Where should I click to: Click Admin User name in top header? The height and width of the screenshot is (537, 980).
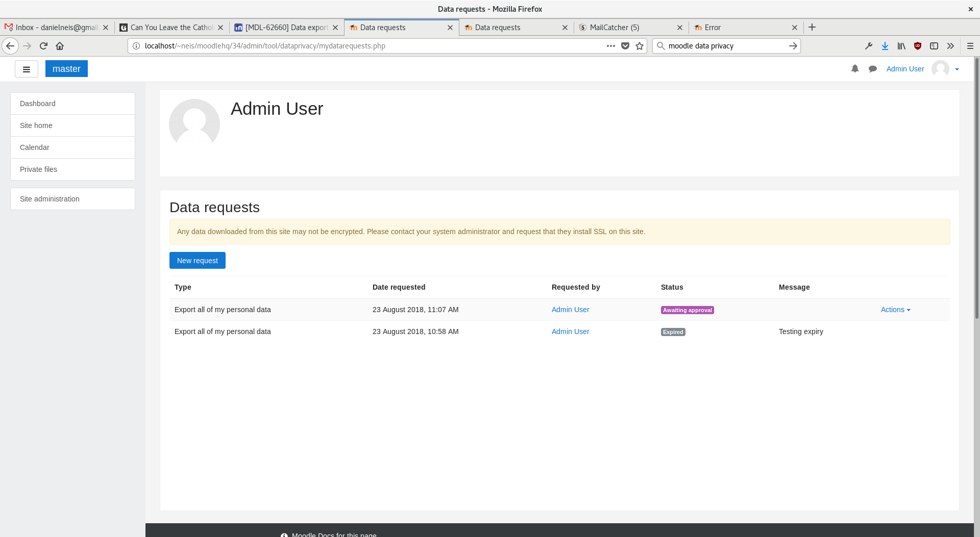click(x=905, y=69)
